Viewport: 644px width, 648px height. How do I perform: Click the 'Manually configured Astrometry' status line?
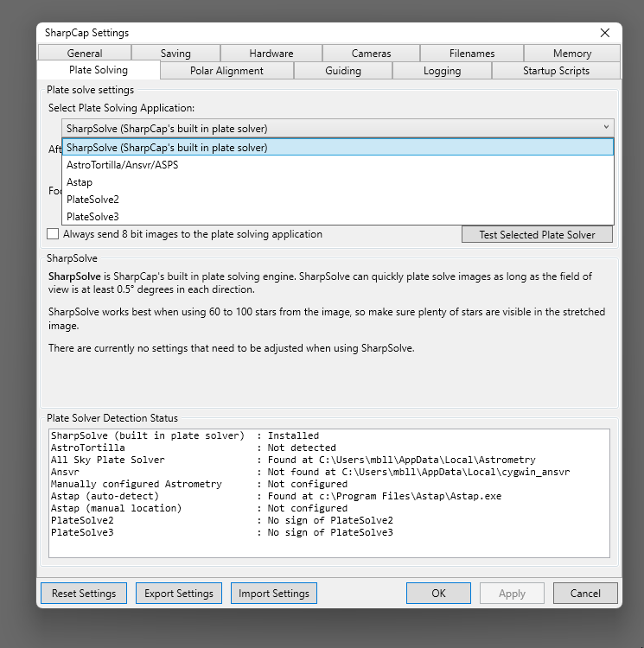(x=199, y=484)
